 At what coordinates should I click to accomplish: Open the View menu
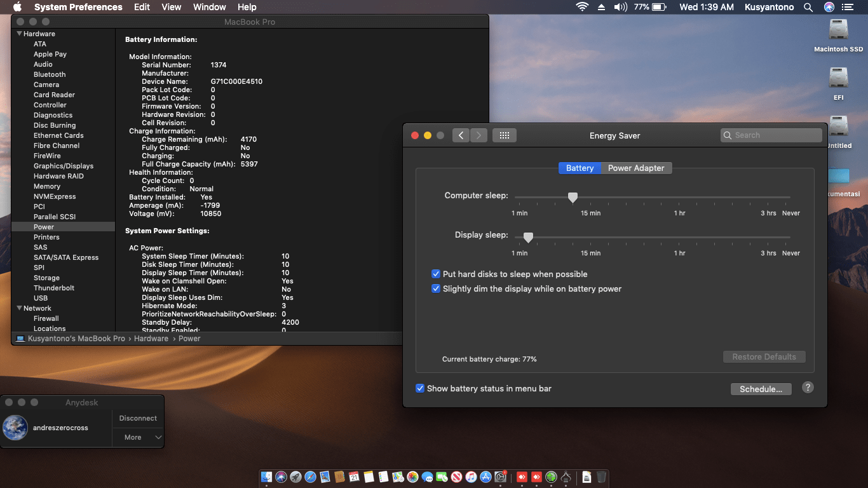[x=172, y=7]
